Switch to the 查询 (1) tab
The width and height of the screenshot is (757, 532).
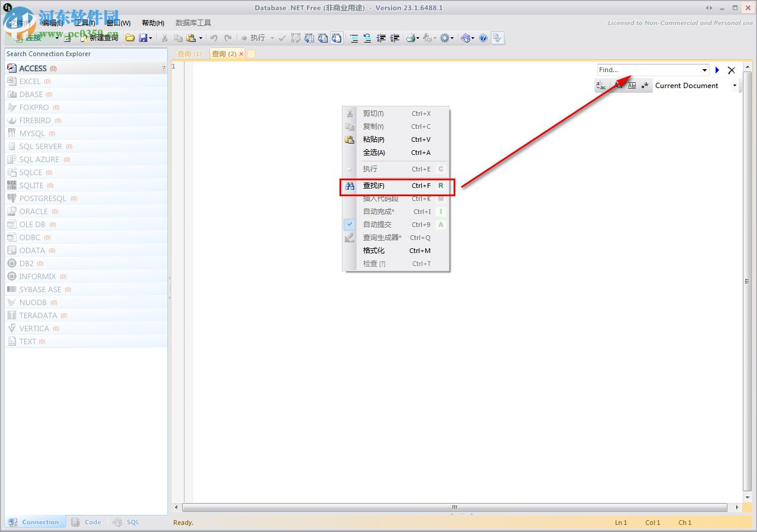[x=190, y=54]
